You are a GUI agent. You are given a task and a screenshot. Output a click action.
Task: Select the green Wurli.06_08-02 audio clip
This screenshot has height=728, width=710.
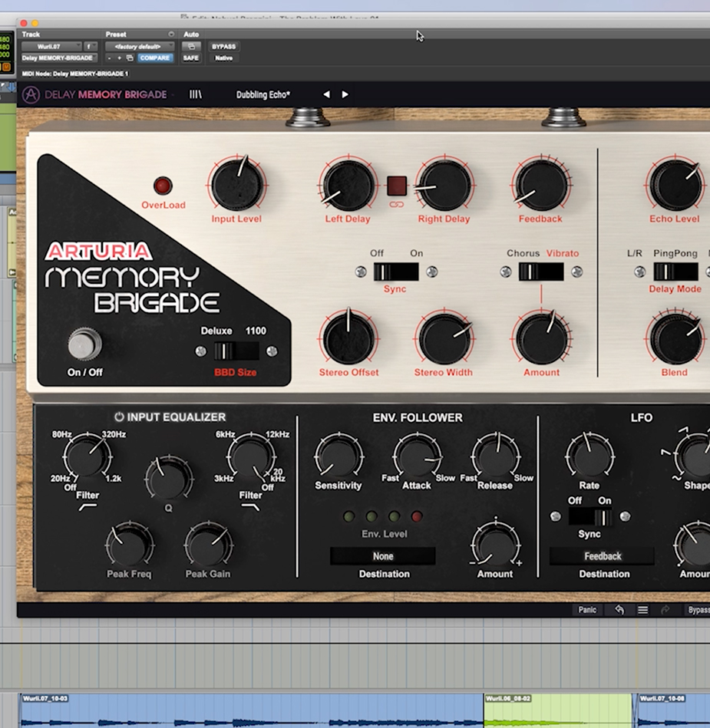point(557,710)
